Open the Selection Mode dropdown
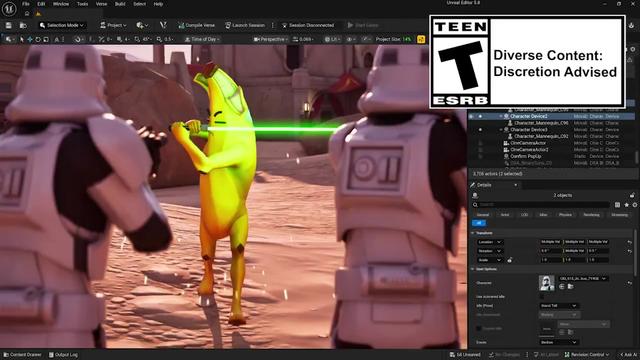This screenshot has height=360, width=640. click(x=62, y=25)
